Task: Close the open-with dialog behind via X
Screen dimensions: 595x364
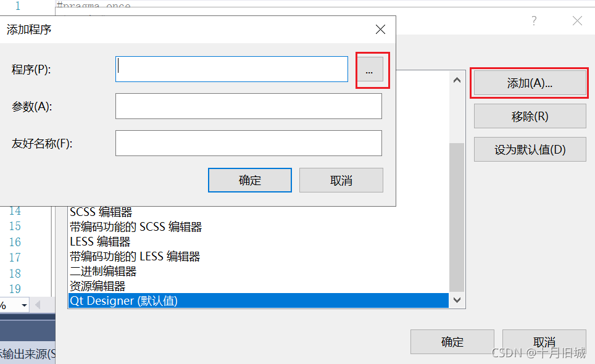Action: click(x=577, y=20)
